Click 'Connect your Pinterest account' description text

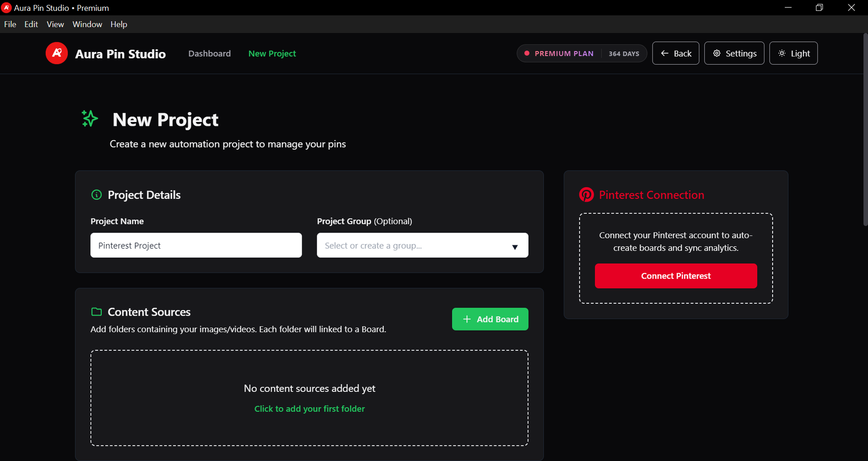[x=676, y=241]
